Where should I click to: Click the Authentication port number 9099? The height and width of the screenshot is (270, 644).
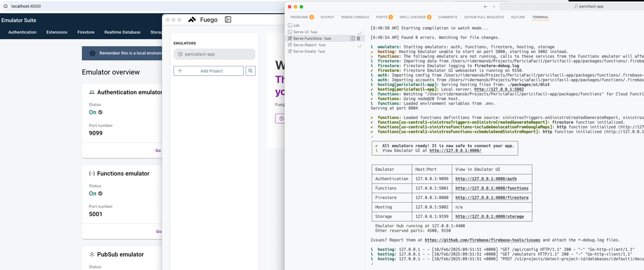[96, 134]
